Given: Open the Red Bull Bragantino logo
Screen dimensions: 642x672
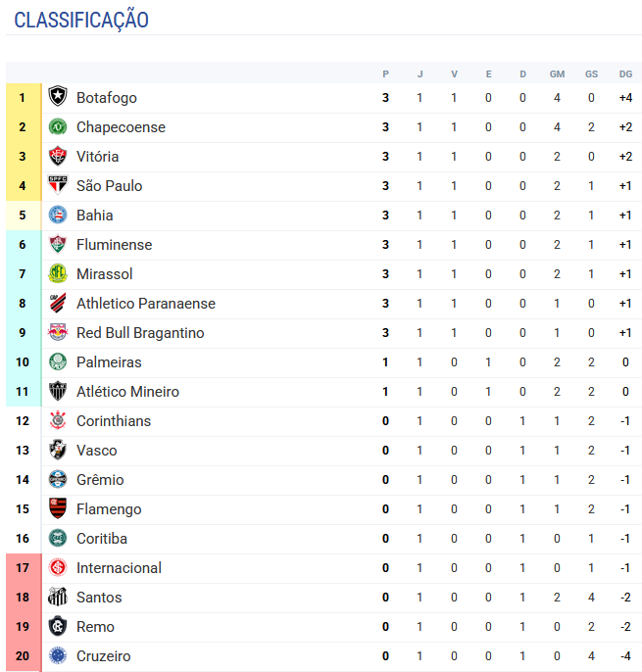Looking at the screenshot, I should tap(58, 333).
